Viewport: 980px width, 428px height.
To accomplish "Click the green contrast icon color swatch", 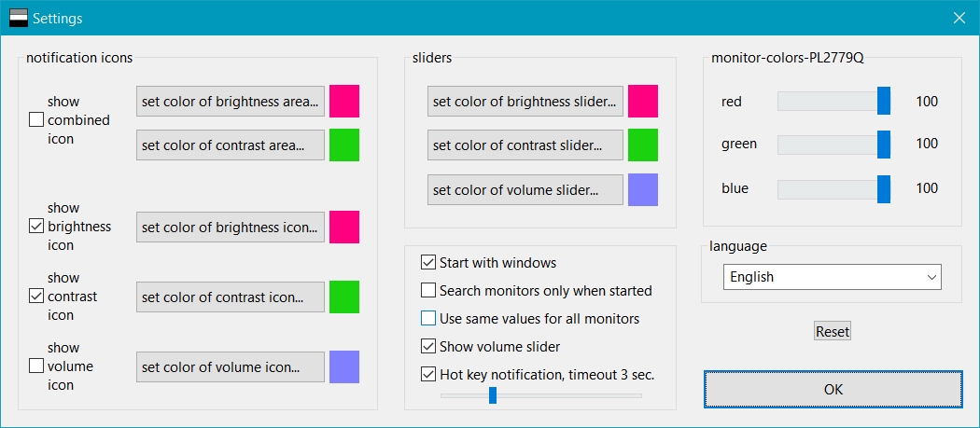I will tap(344, 297).
